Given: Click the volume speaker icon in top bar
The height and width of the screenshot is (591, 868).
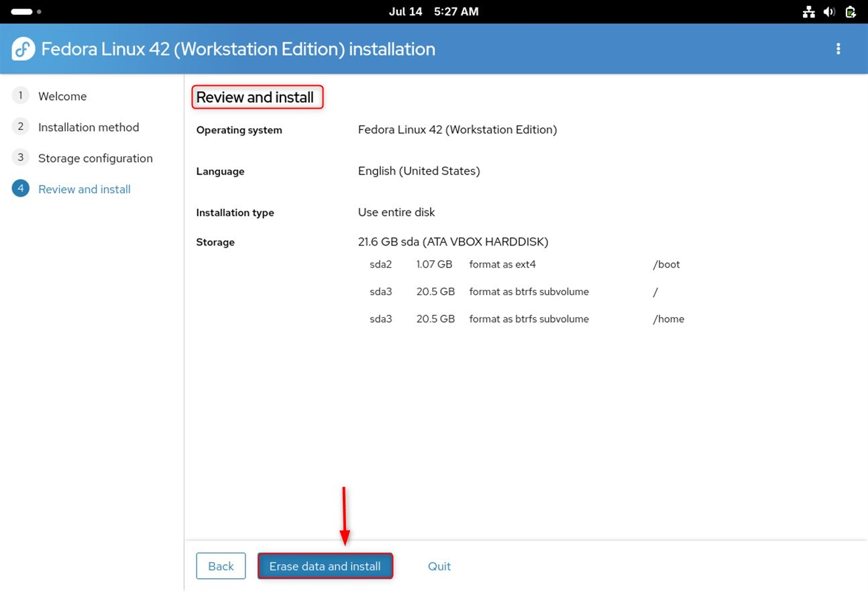Looking at the screenshot, I should (829, 11).
